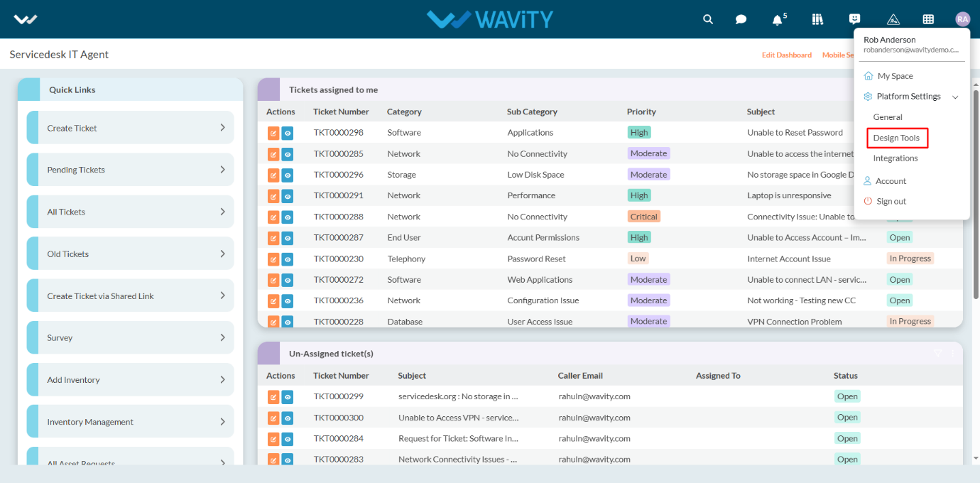Viewport: 980px width, 483px height.
Task: Click the Edit Dashboard link
Action: click(787, 55)
